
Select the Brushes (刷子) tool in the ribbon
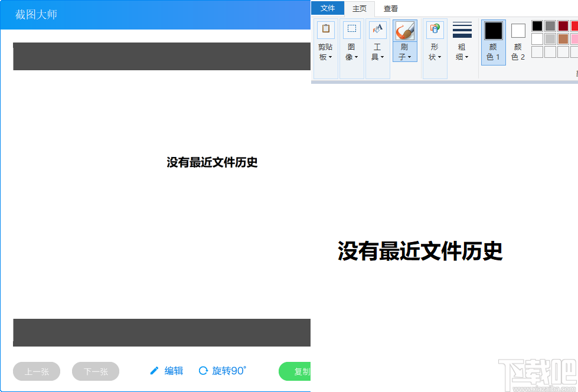(x=404, y=30)
